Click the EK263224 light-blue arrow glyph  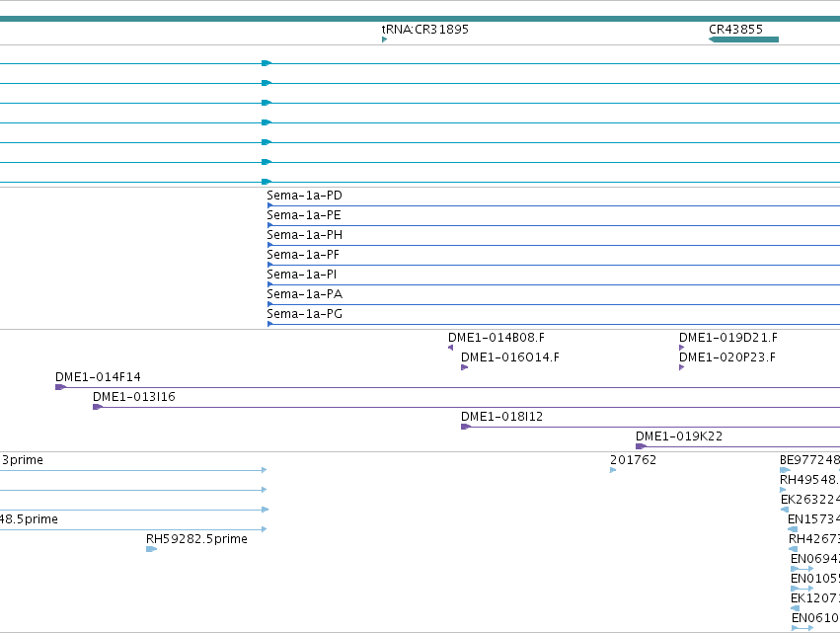pos(785,510)
